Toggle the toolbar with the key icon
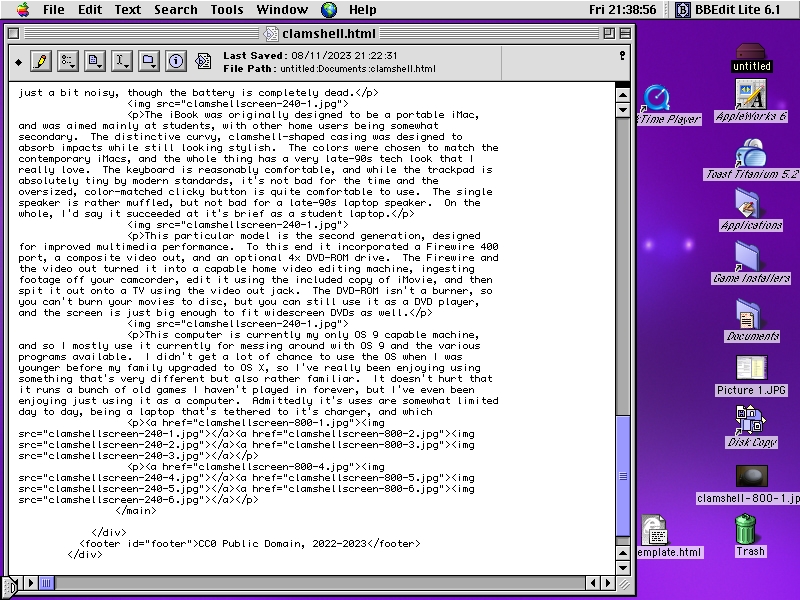The height and width of the screenshot is (600, 800). tap(622, 56)
